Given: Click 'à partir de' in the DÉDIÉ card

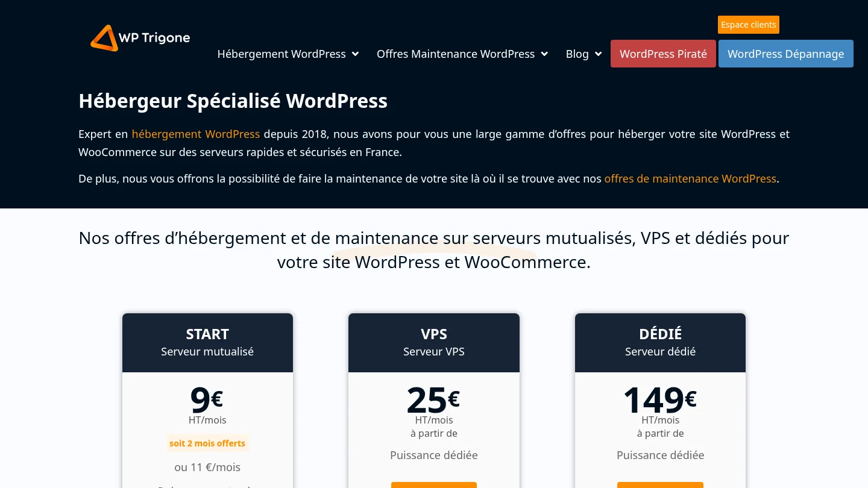Looking at the screenshot, I should click(660, 433).
